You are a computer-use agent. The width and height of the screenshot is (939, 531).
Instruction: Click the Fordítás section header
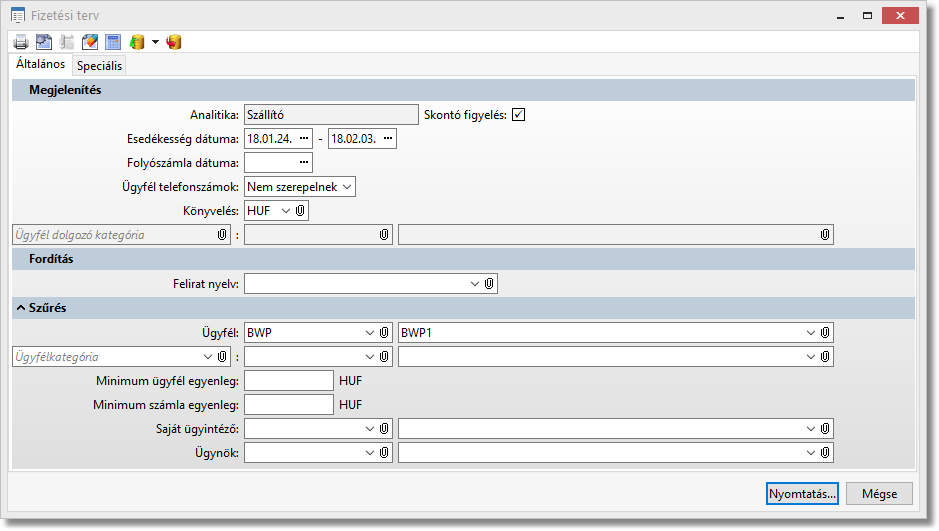click(x=464, y=259)
